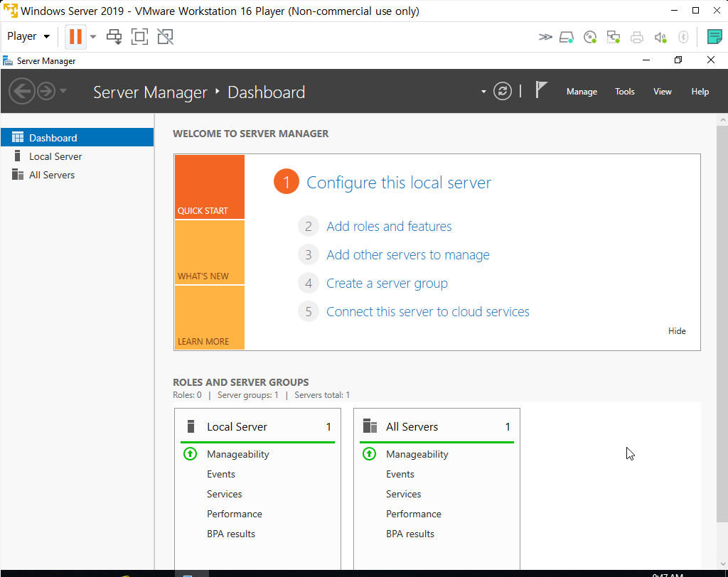The height and width of the screenshot is (577, 728).
Task: Refresh the Server Manager dashboard
Action: pos(503,91)
